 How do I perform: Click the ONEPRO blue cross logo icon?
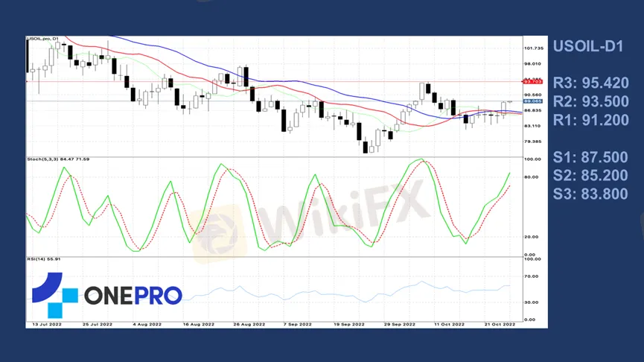coord(54,294)
